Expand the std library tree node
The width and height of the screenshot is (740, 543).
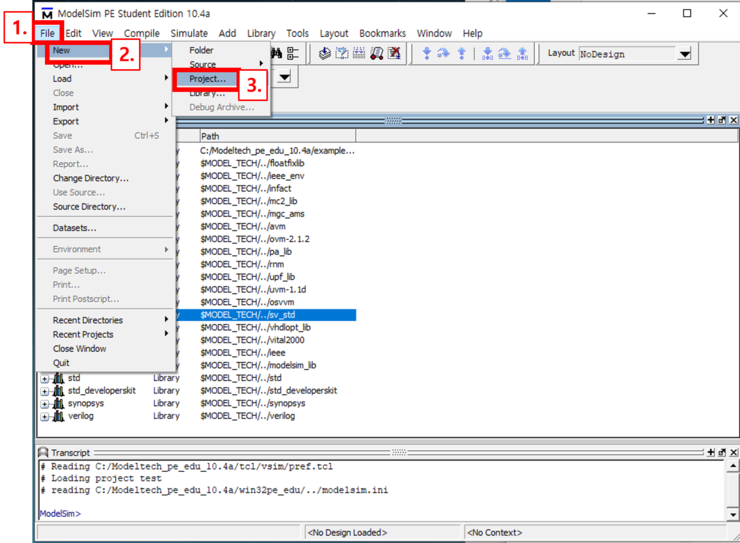[x=44, y=379]
